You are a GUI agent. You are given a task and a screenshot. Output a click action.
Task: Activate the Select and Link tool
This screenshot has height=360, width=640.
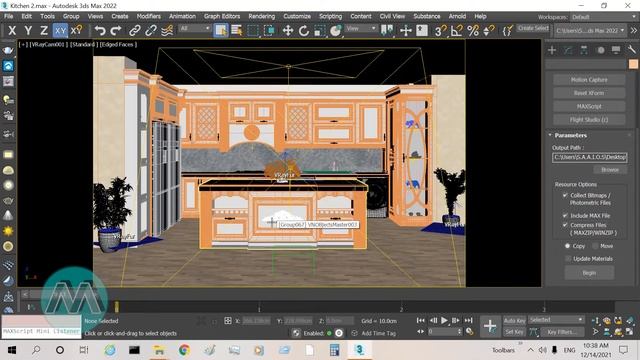pos(135,31)
